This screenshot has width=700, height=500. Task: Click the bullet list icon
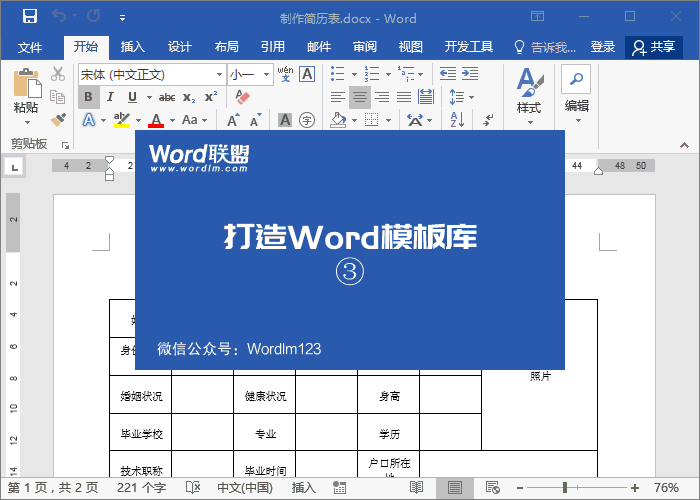(338, 74)
